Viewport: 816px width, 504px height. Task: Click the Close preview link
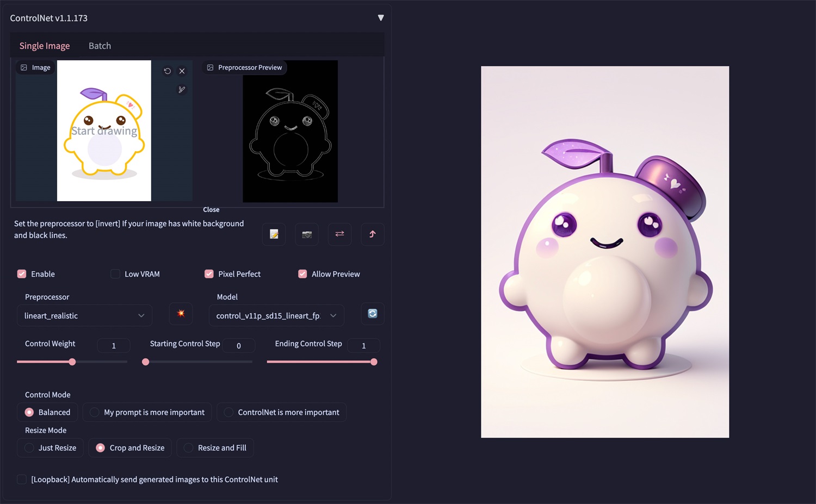[211, 209]
